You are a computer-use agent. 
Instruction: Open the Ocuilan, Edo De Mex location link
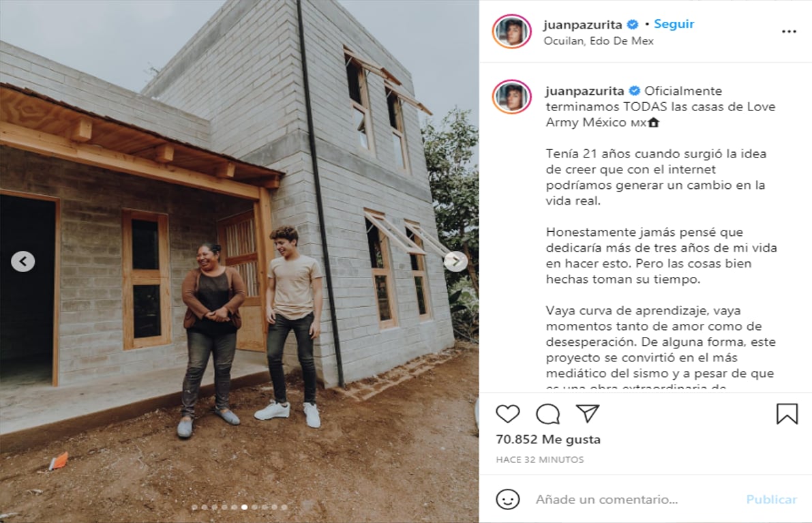[598, 41]
